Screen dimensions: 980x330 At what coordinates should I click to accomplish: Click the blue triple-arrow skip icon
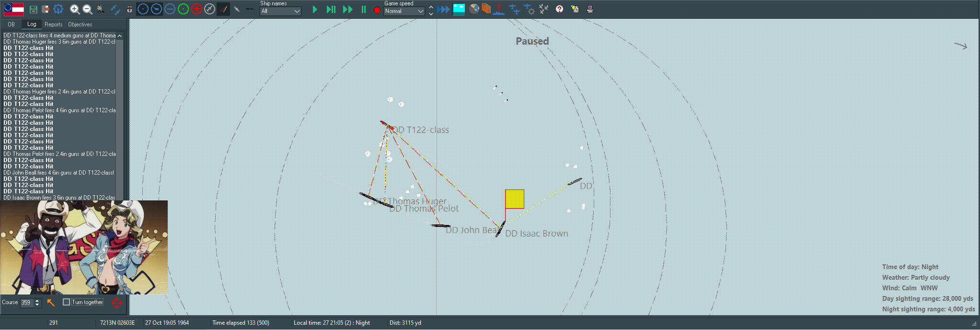point(444,9)
